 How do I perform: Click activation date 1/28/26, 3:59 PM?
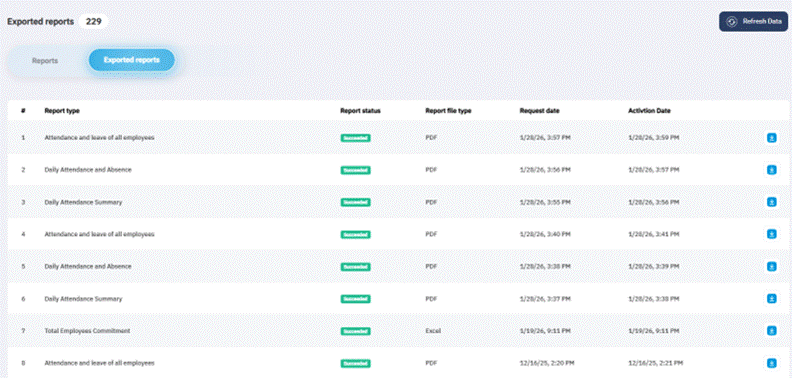[x=654, y=137]
